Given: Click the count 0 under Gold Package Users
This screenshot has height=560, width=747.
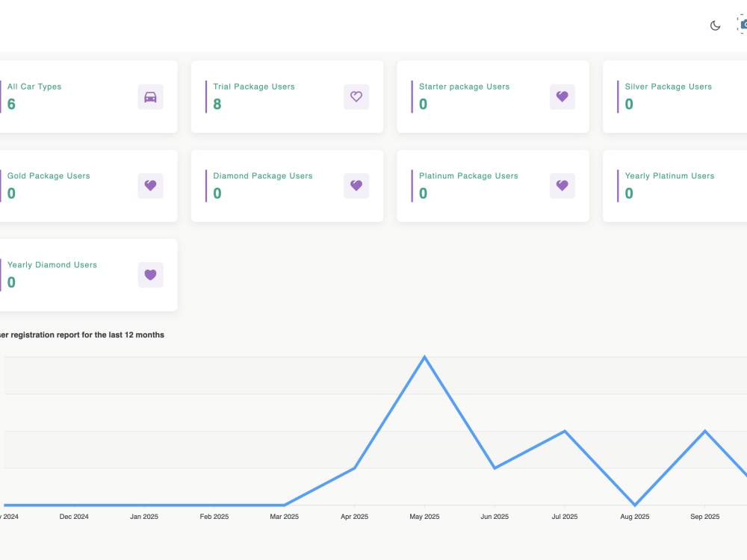Looking at the screenshot, I should 11,193.
